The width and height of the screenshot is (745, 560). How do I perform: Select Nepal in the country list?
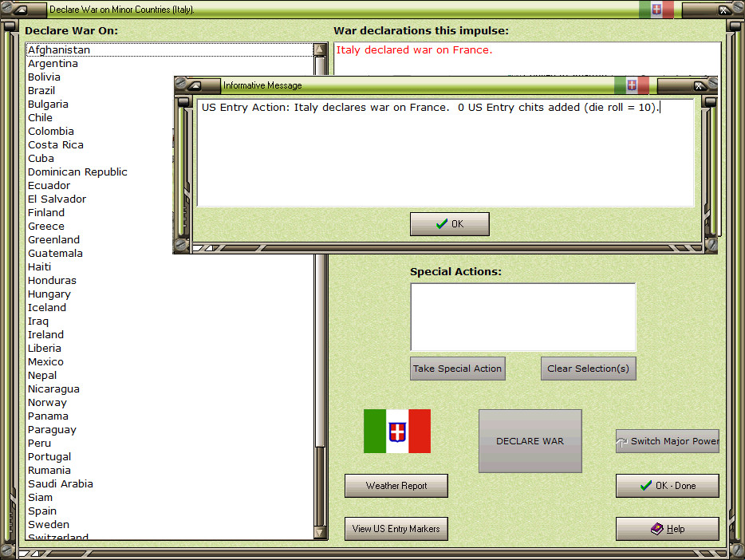pos(170,375)
